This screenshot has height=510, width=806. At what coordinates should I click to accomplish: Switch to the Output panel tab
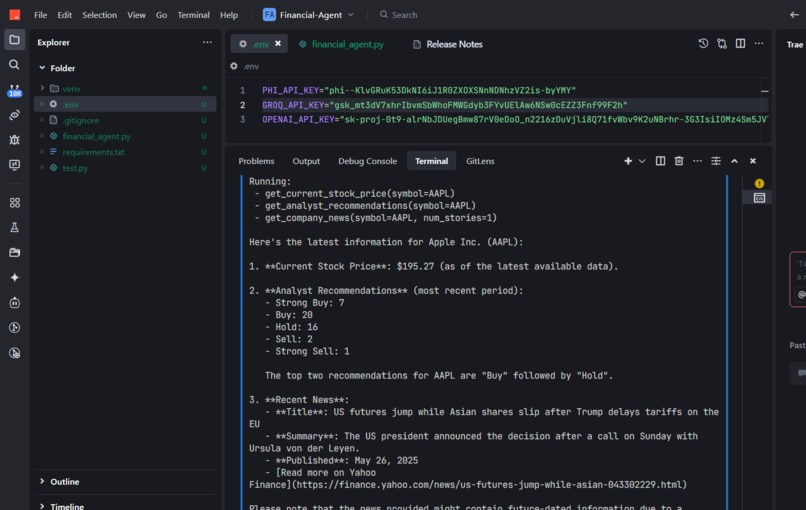point(306,161)
